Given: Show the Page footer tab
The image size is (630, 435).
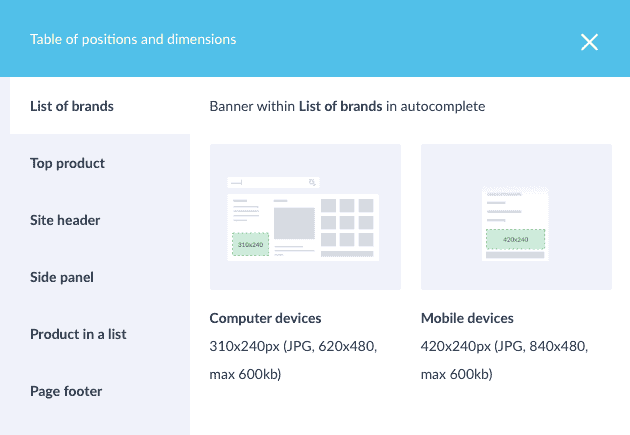Looking at the screenshot, I should coord(66,391).
